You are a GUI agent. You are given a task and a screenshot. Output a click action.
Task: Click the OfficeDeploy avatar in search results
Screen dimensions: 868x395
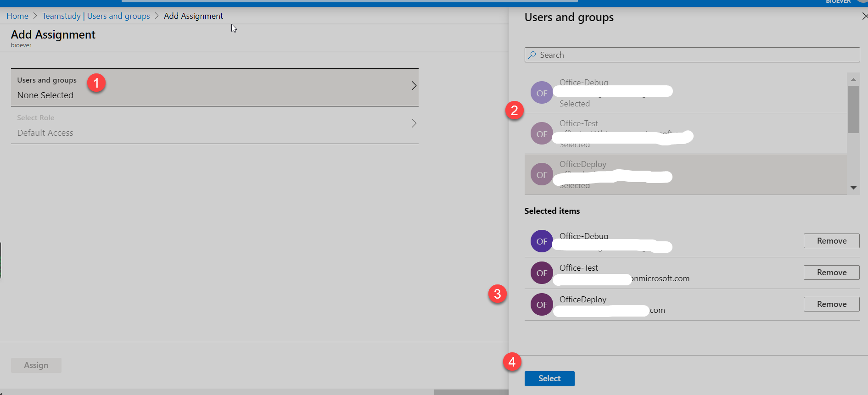coord(542,174)
